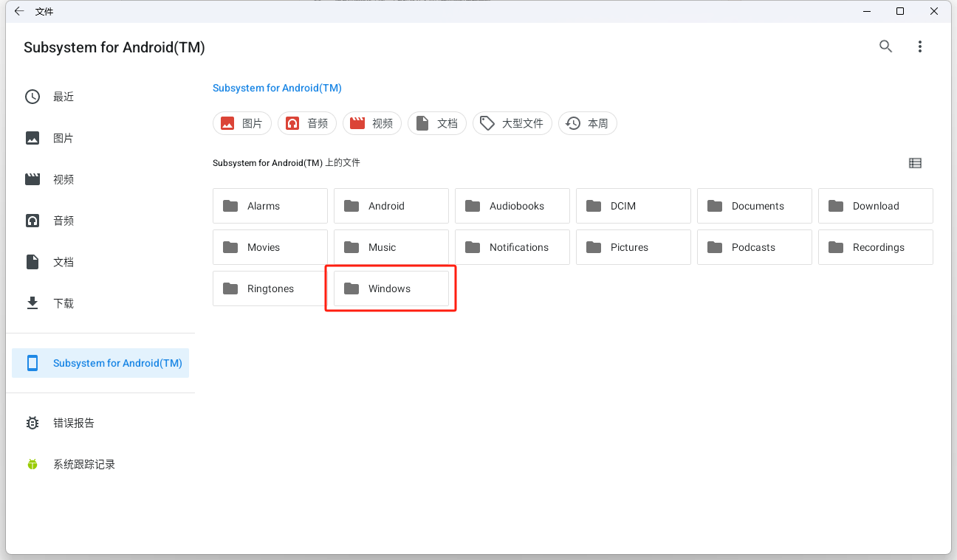Open 系统跟踪记录 in the sidebar

point(100,464)
